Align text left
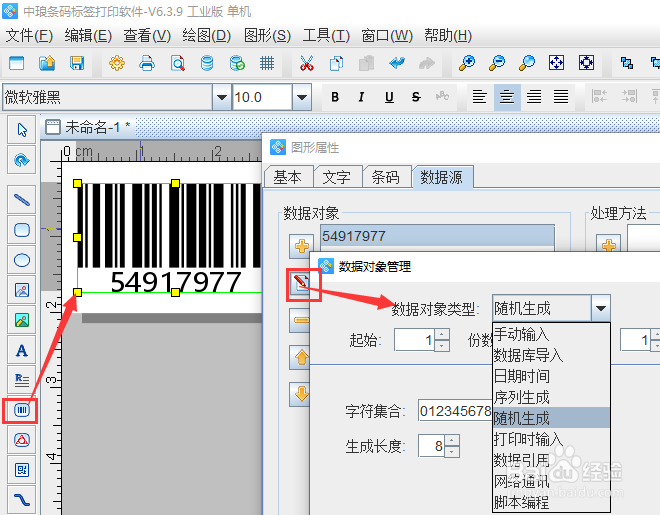The width and height of the screenshot is (660, 515). 479,97
